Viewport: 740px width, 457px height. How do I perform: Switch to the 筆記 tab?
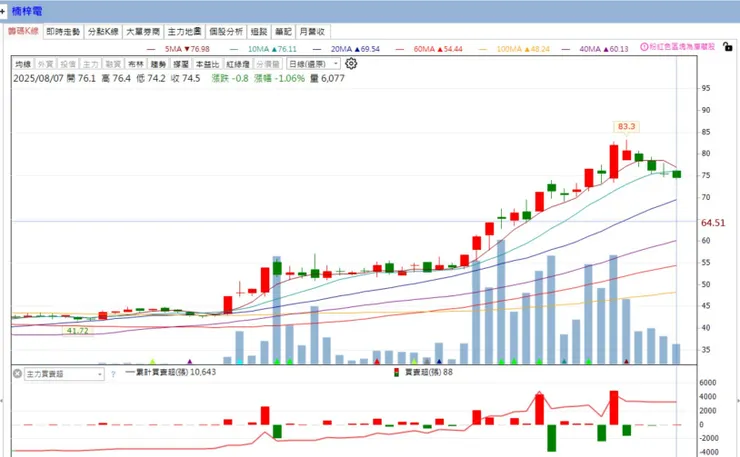tap(284, 32)
